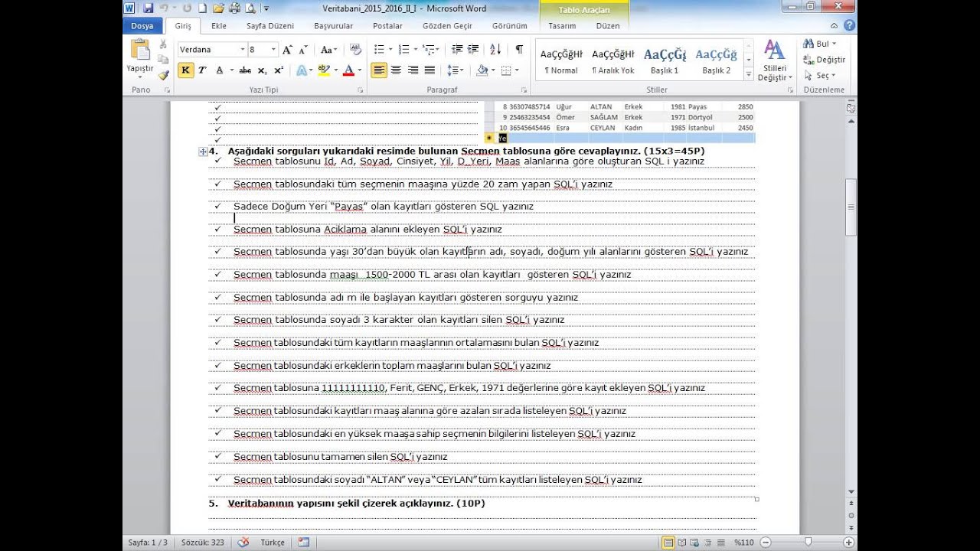This screenshot has width=980, height=551.
Task: Click the Türkçe language indicator
Action: pos(272,542)
